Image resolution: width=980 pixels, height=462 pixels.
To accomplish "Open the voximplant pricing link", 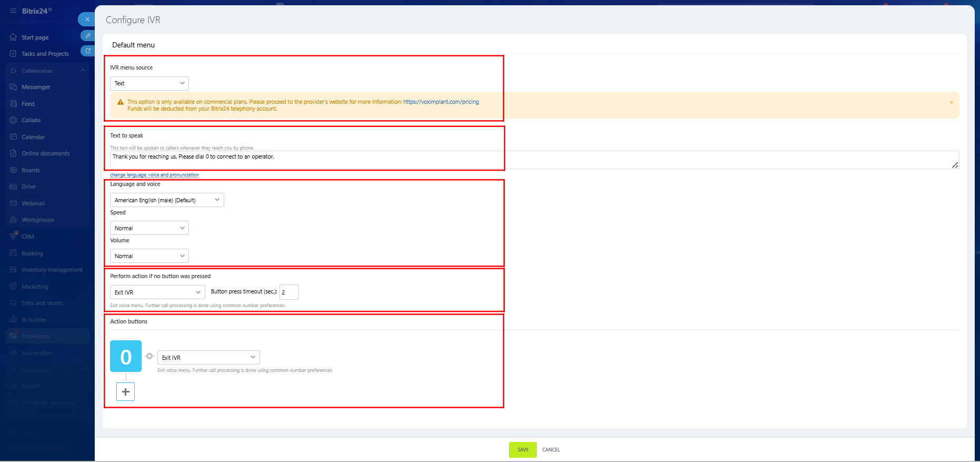I will (x=441, y=102).
